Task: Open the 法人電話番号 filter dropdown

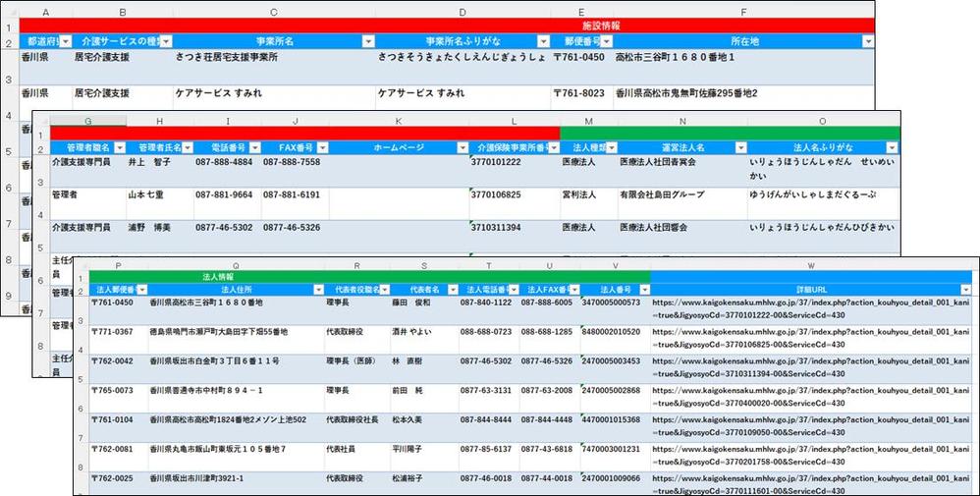Action: click(x=514, y=290)
